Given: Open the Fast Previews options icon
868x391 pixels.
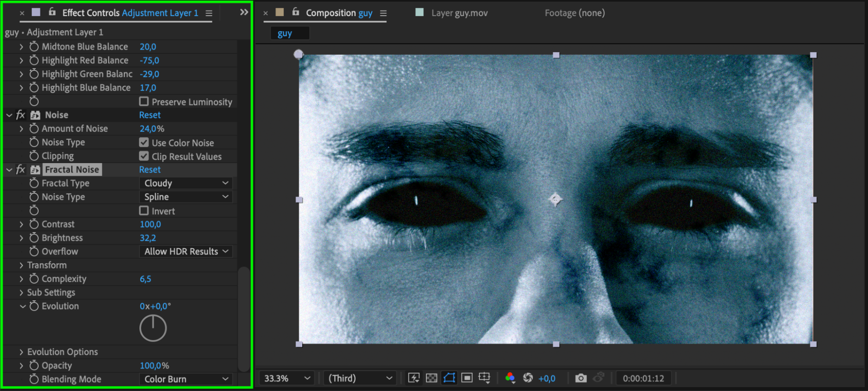Looking at the screenshot, I should [x=413, y=378].
